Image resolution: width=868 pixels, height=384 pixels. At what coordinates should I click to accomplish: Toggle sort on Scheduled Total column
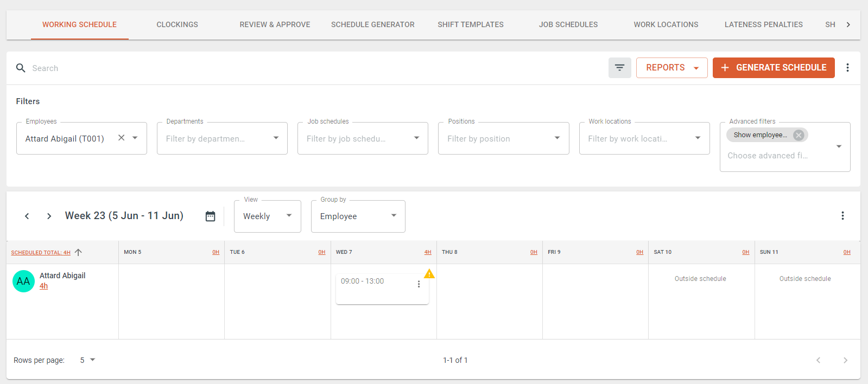click(x=78, y=252)
